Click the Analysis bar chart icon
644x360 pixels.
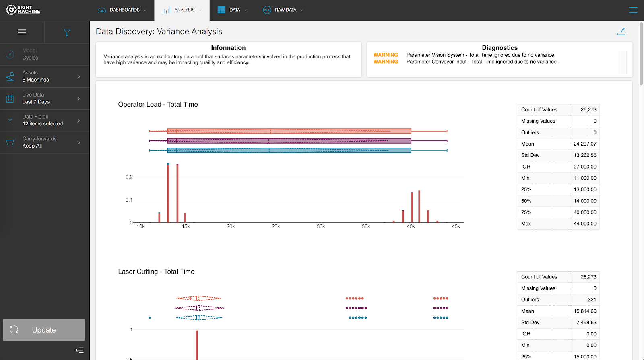click(166, 10)
